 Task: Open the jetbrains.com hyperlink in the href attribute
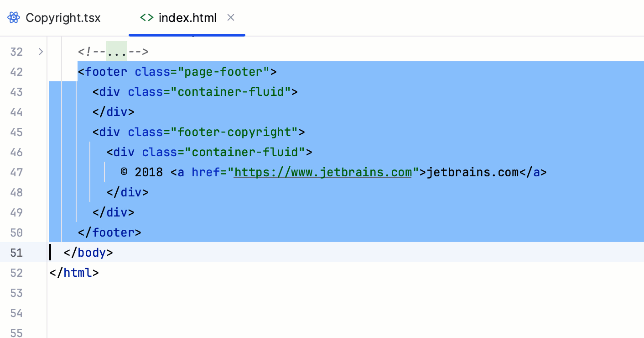point(322,172)
